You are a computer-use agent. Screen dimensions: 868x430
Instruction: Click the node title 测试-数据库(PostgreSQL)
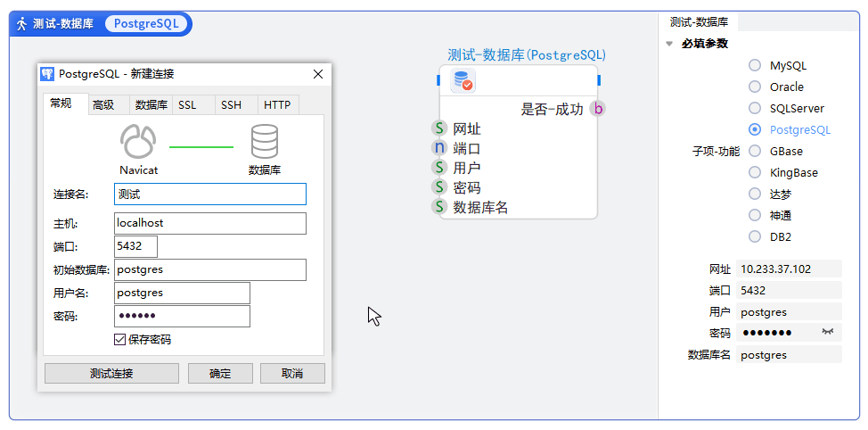[x=527, y=54]
